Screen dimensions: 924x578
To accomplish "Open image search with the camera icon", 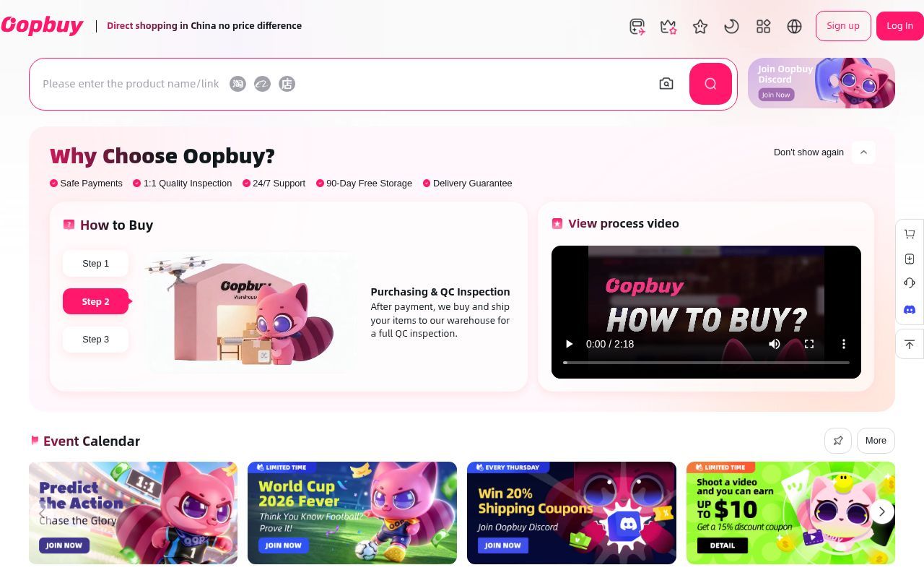I will coord(666,84).
